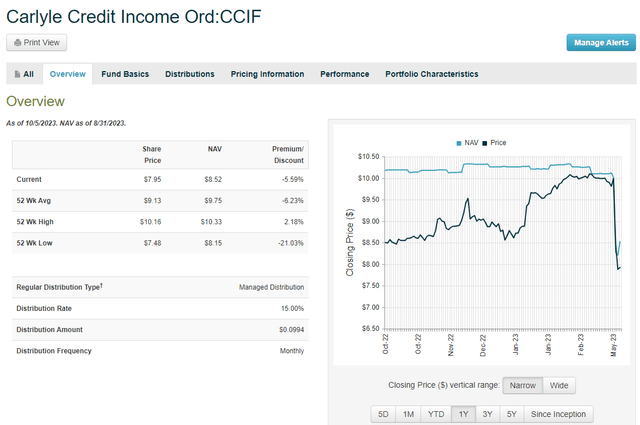Click the Regular Distribution Type footnote marker

point(101,286)
